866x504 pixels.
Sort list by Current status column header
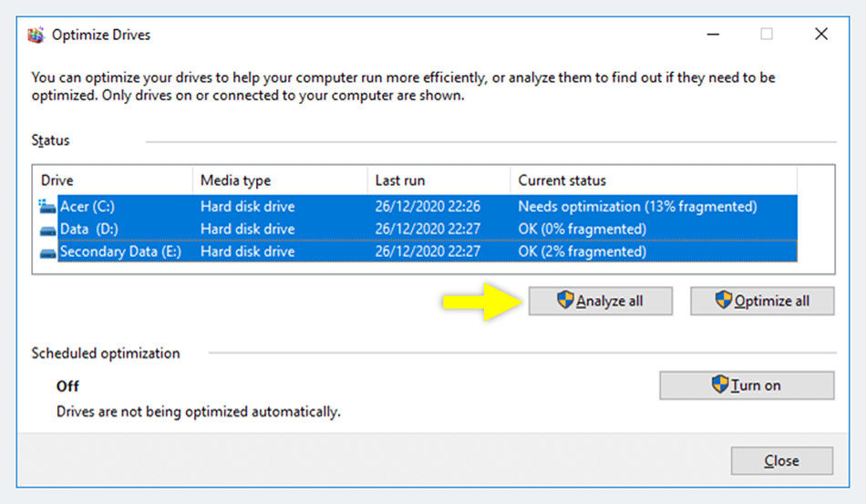[x=652, y=180]
